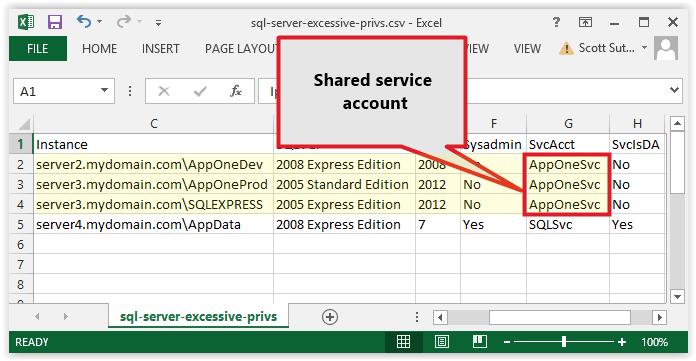The width and height of the screenshot is (696, 361).
Task: Switch to Page Layout view
Action: (441, 341)
